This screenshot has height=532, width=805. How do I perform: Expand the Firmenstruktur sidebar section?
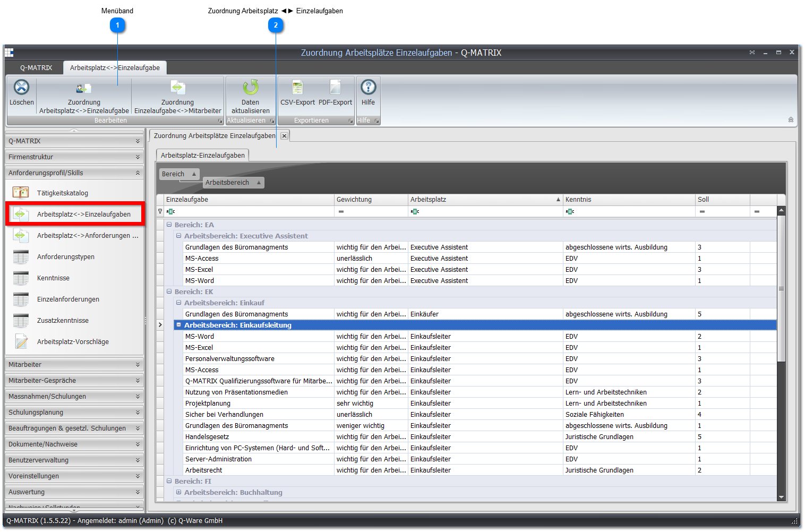pos(74,157)
